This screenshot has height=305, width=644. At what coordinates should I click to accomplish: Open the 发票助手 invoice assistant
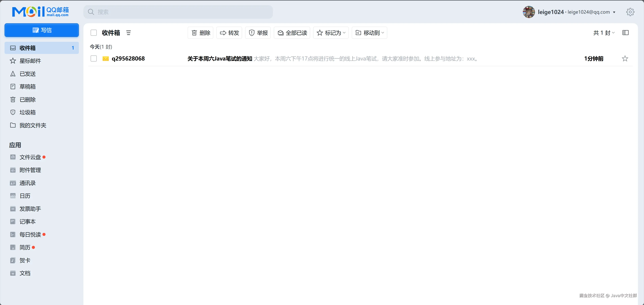pyautogui.click(x=30, y=209)
